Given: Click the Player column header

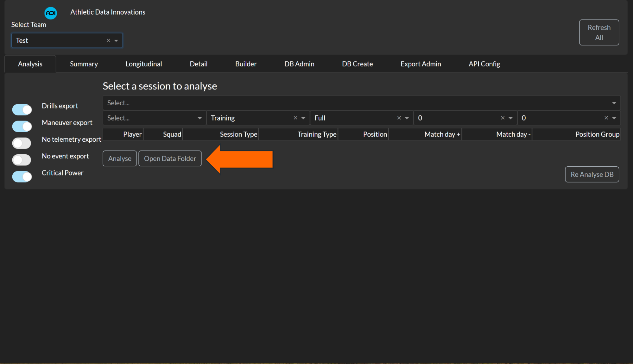Looking at the screenshot, I should (x=123, y=134).
